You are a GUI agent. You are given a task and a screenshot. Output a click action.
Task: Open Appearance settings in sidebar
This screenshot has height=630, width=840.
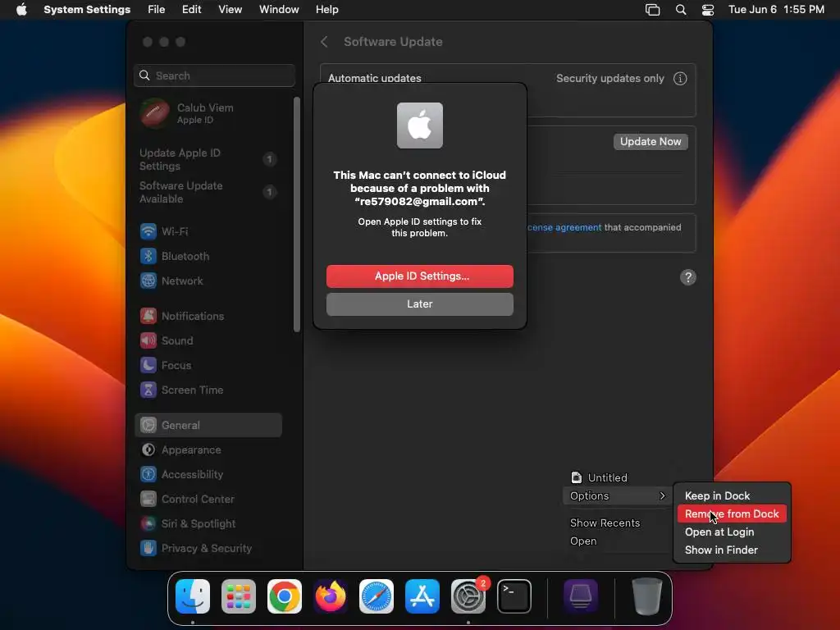click(x=208, y=450)
